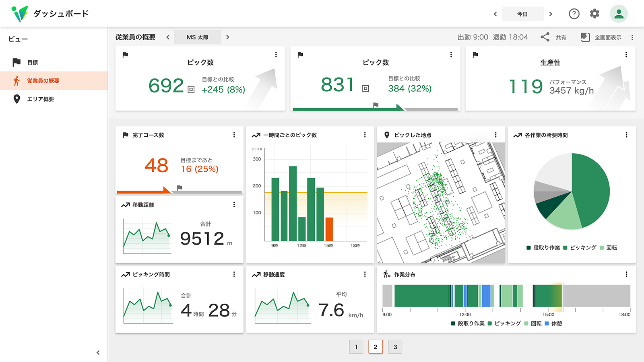Screen dimensions: 644x362
Task: Open settings with the gear icon
Action: pyautogui.click(x=594, y=14)
